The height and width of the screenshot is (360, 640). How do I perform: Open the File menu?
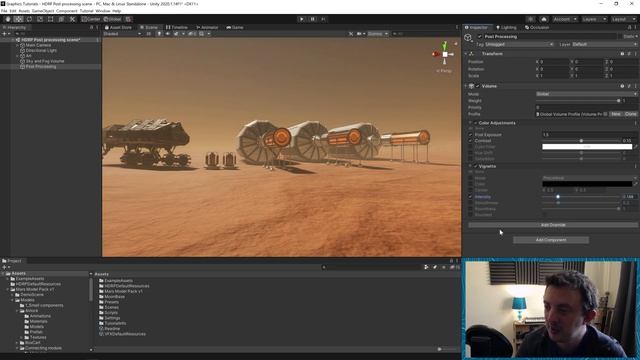click(x=4, y=11)
